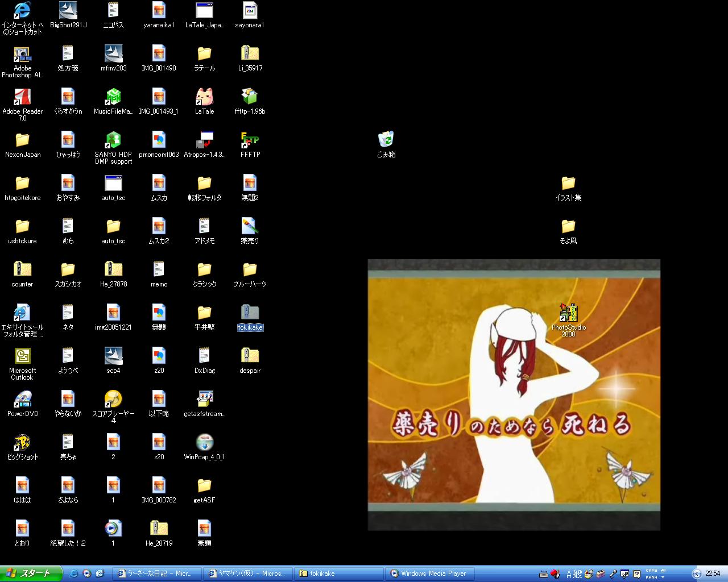The width and height of the screenshot is (728, 582).
Task: Open the そよ風 folder
Action: point(568,231)
